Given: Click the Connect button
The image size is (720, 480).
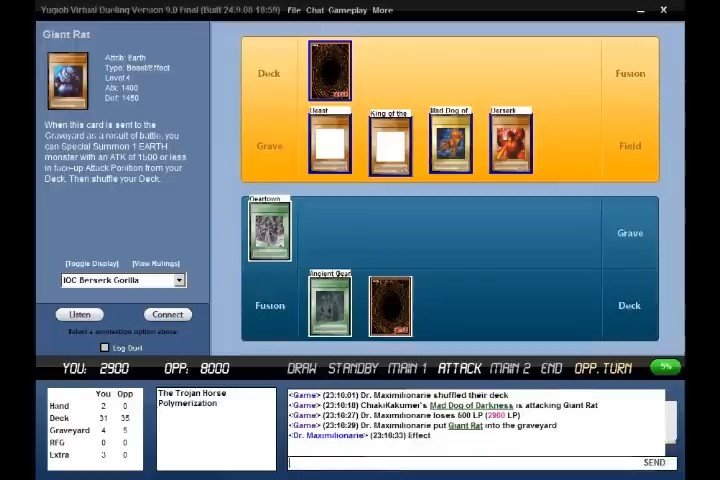Looking at the screenshot, I should point(168,315).
